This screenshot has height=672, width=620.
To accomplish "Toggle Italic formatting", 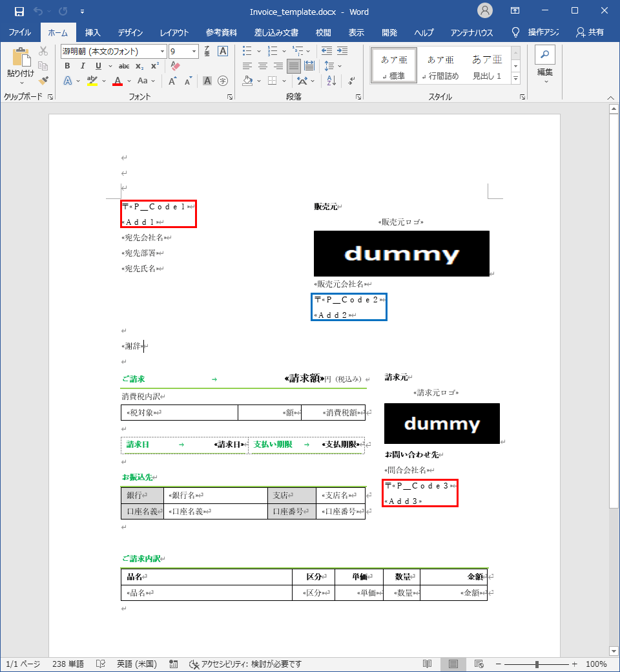I will point(83,66).
